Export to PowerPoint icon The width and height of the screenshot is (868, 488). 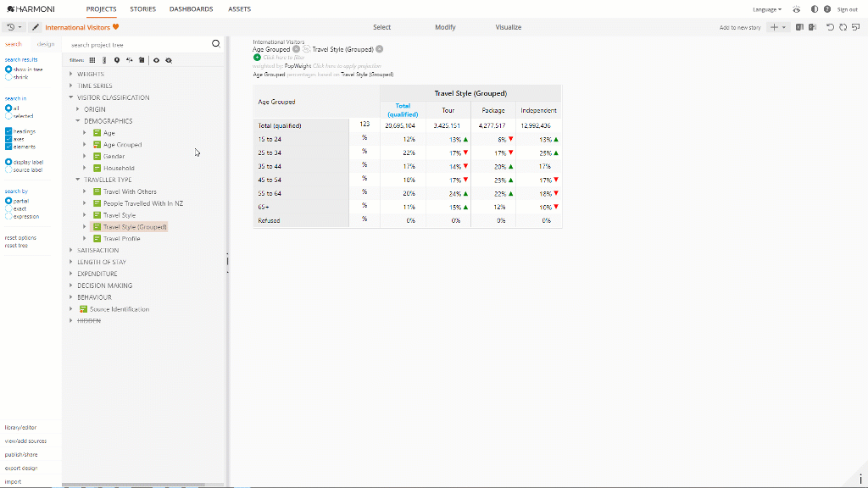812,27
